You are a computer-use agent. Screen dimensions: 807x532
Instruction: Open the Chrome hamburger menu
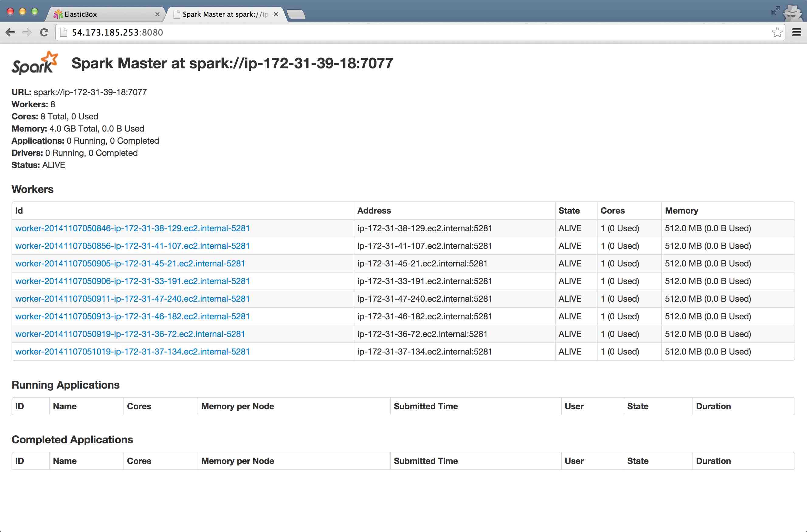tap(796, 32)
